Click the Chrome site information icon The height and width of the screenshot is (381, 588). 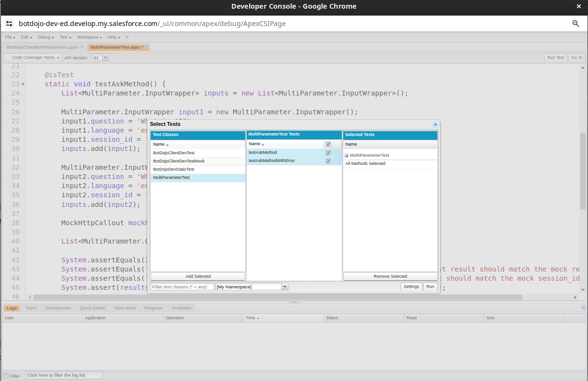coord(9,23)
